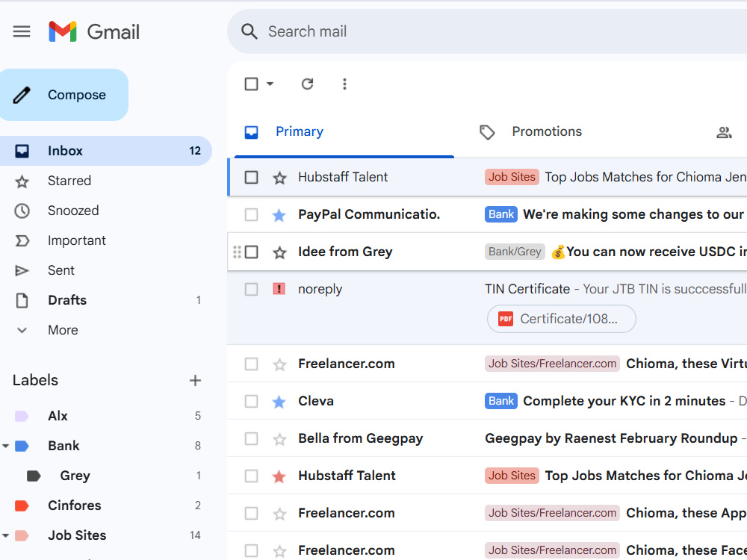
Task: Open the three-dot more options menu
Action: [344, 84]
